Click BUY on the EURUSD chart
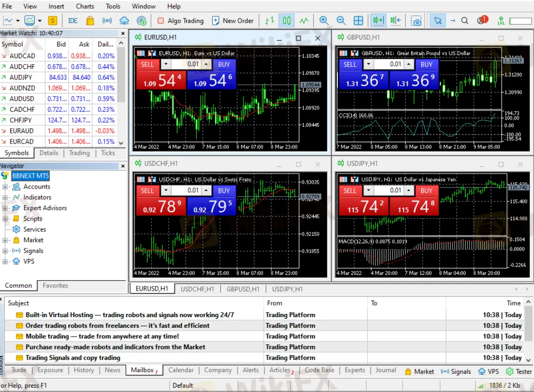This screenshot has width=534, height=392. (x=224, y=64)
